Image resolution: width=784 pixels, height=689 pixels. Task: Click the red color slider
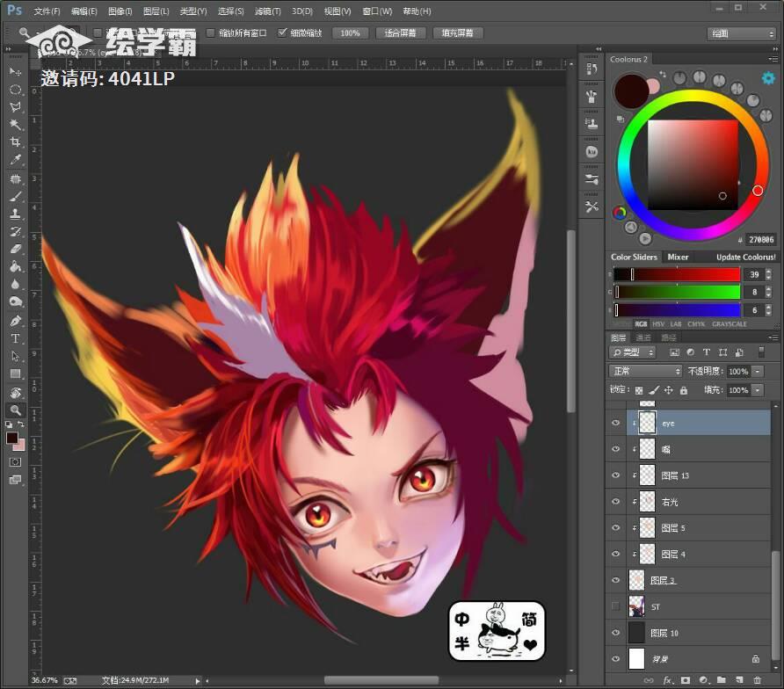[x=677, y=274]
